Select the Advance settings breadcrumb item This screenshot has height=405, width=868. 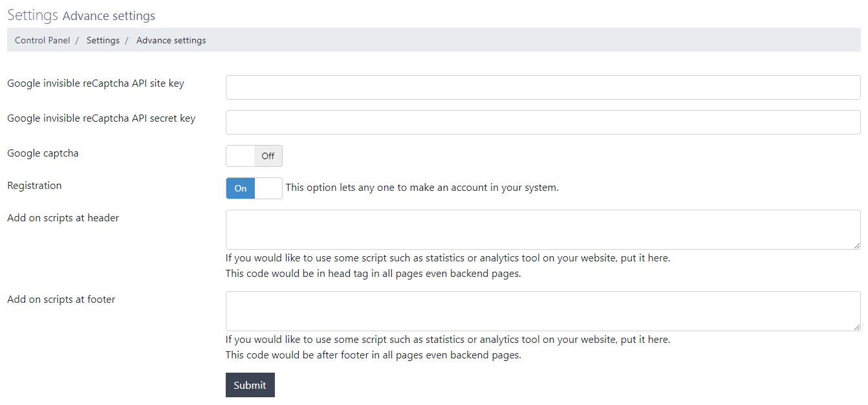tap(171, 40)
